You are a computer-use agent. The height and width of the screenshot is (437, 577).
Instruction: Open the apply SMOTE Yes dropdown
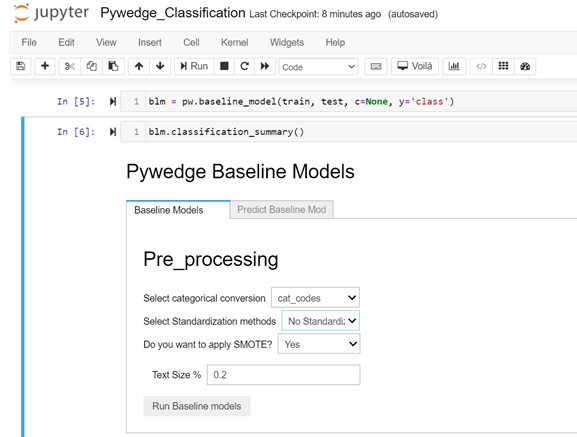[x=319, y=344]
